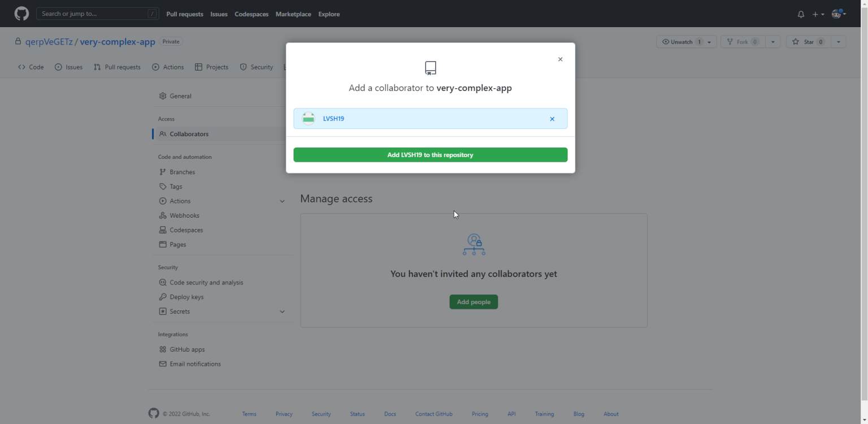Expand the Secrets sidebar chevron
The height and width of the screenshot is (424, 868).
282,311
